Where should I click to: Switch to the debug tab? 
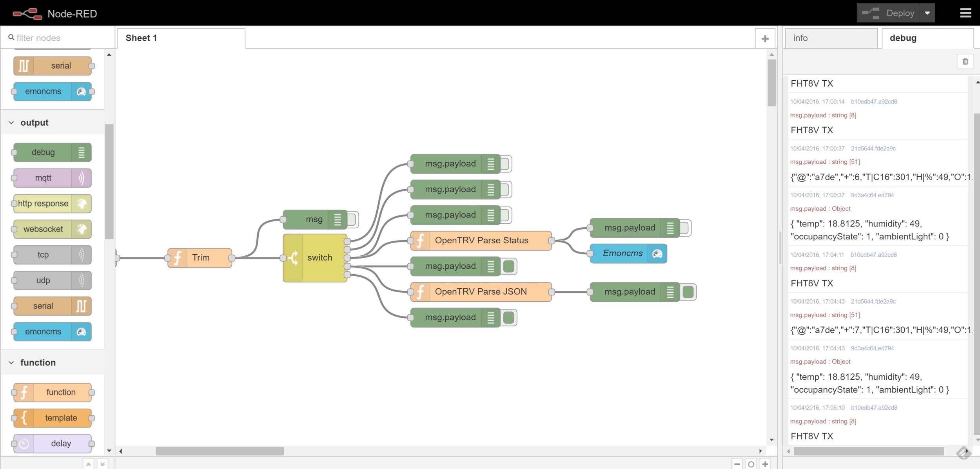pos(927,38)
